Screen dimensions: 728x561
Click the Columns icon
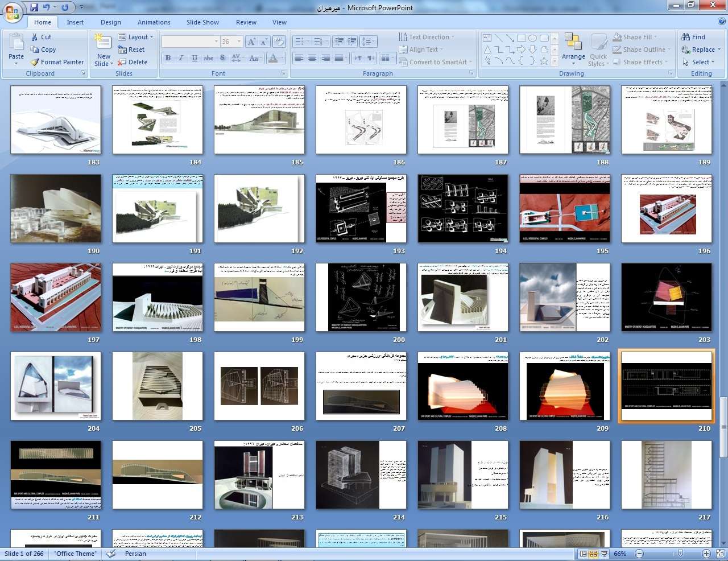tap(387, 58)
